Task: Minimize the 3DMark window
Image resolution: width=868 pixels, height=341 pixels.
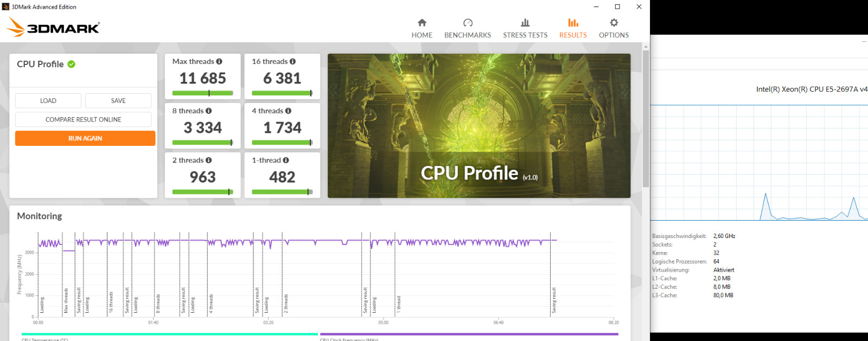Action: coord(596,7)
